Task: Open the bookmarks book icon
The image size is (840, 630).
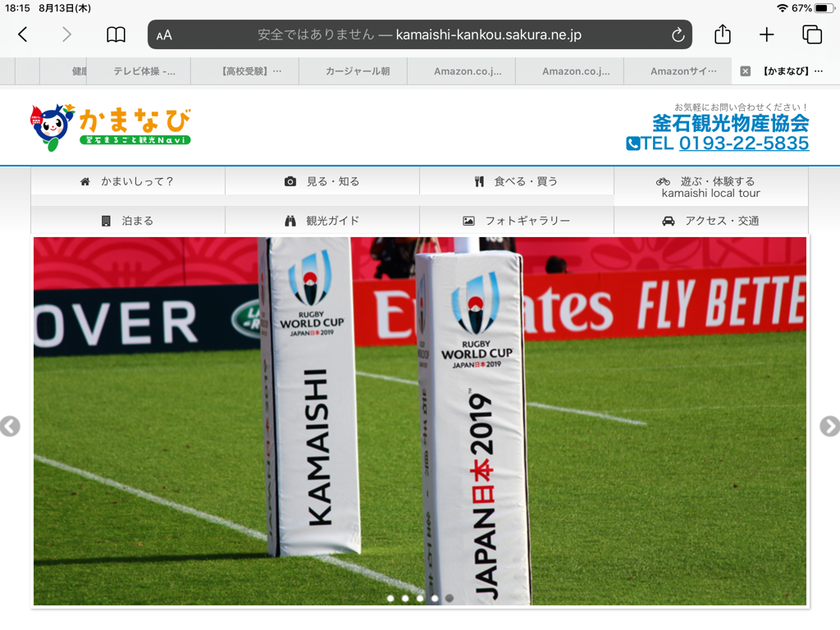Action: [x=116, y=34]
